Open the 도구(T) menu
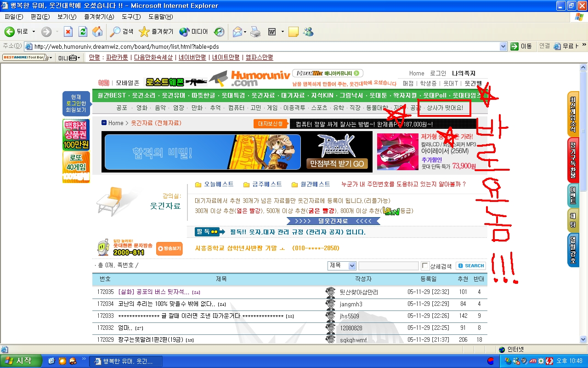The width and height of the screenshot is (588, 368). point(131,17)
